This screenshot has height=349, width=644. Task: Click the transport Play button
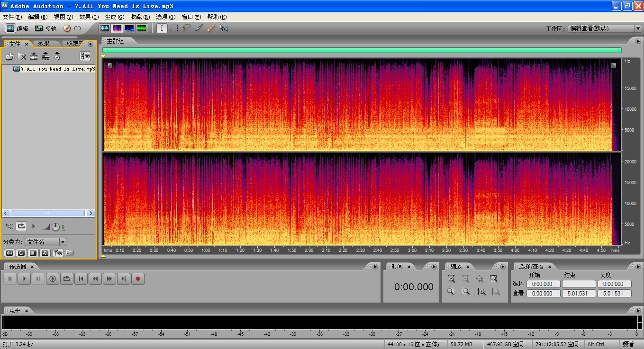click(24, 279)
